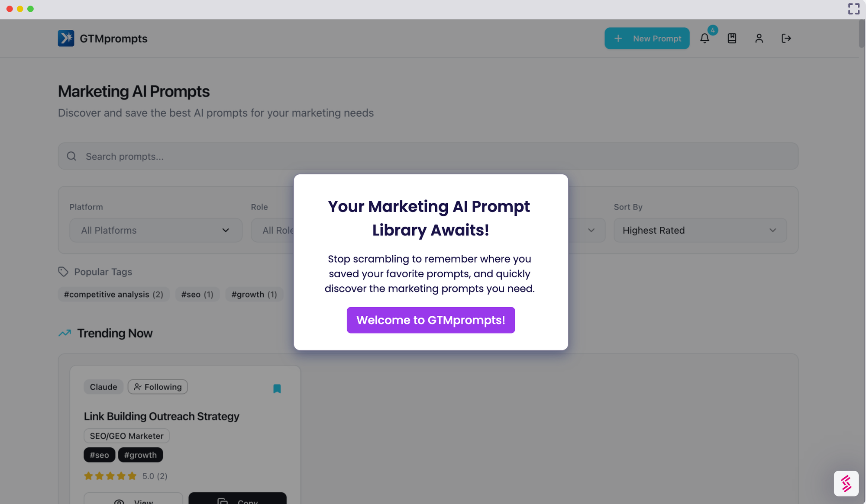
Task: Open the user profile icon
Action: (759, 39)
